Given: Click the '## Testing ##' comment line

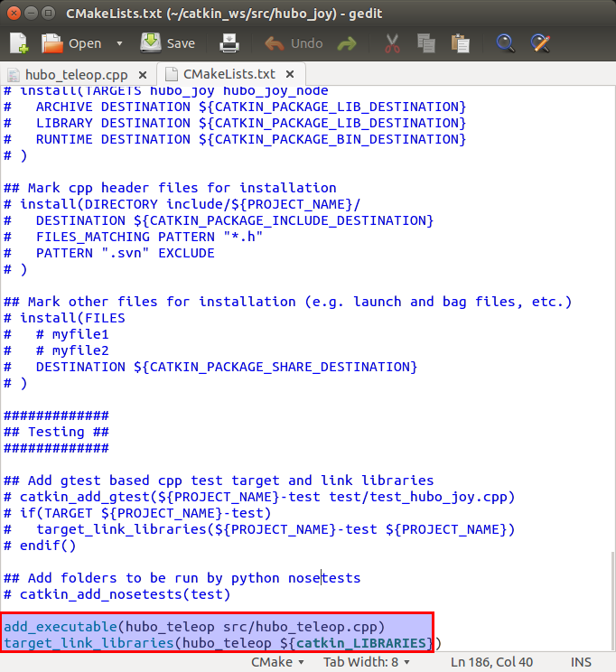Looking at the screenshot, I should click(x=56, y=432).
